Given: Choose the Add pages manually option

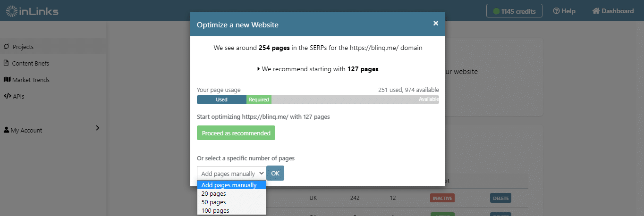Looking at the screenshot, I should click(x=231, y=185).
